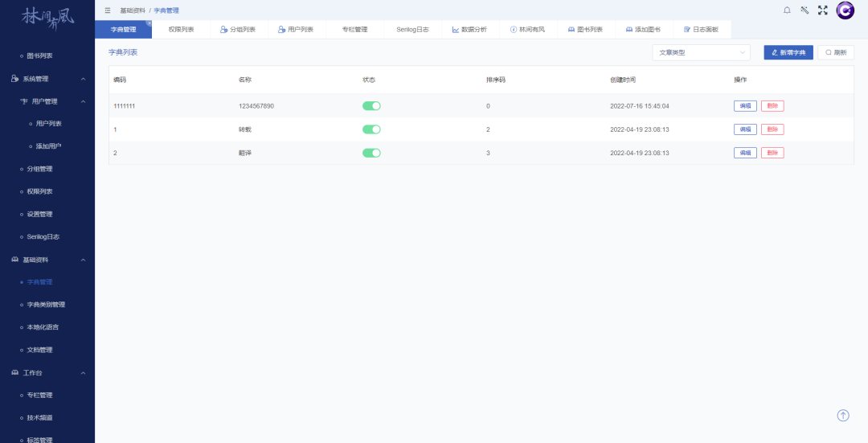The height and width of the screenshot is (443, 868).
Task: Delete the 1234567890 dictionary row
Action: (x=772, y=106)
